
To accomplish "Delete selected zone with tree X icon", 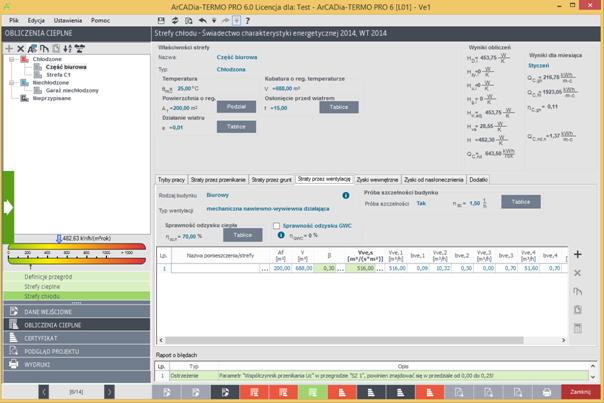I will (x=20, y=49).
